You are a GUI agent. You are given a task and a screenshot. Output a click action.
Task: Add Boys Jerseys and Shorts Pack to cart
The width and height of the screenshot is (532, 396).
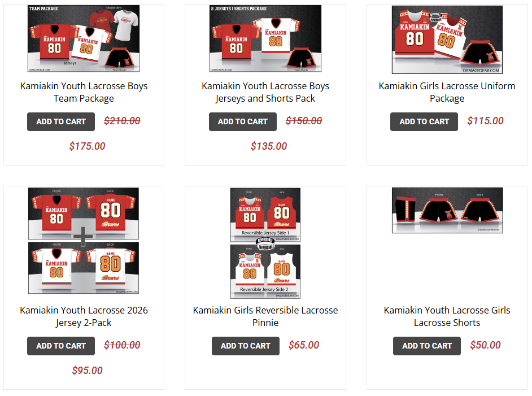point(243,121)
